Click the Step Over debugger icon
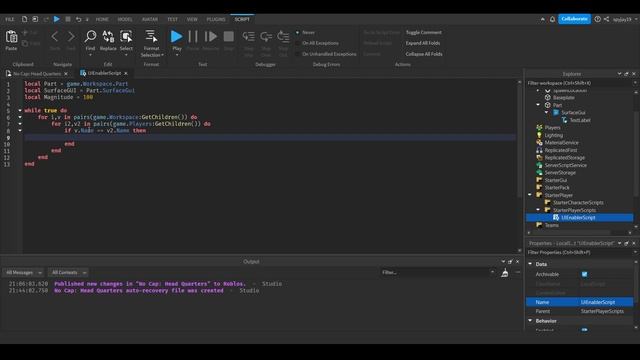 pos(266,36)
